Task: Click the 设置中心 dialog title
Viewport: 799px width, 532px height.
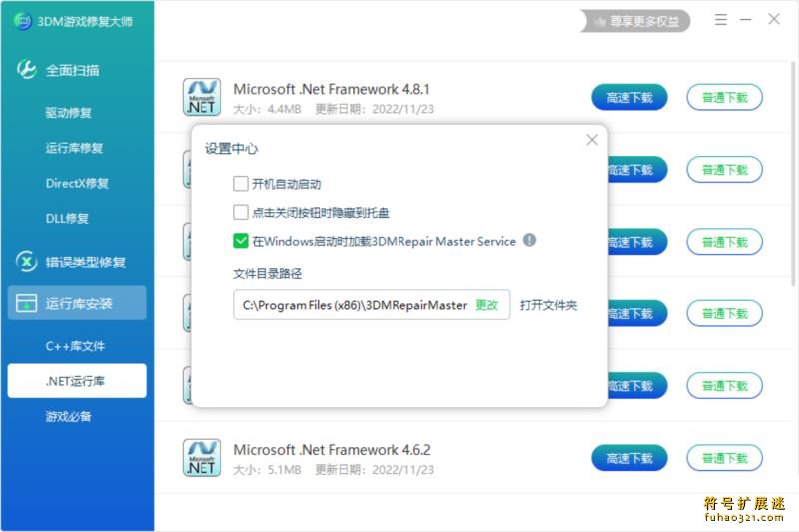Action: pyautogui.click(x=231, y=148)
